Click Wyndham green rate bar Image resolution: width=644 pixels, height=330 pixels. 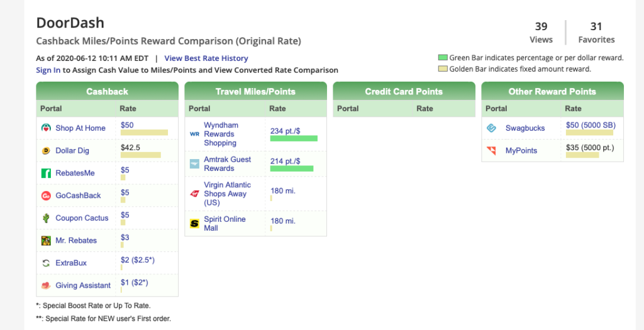[x=294, y=138]
